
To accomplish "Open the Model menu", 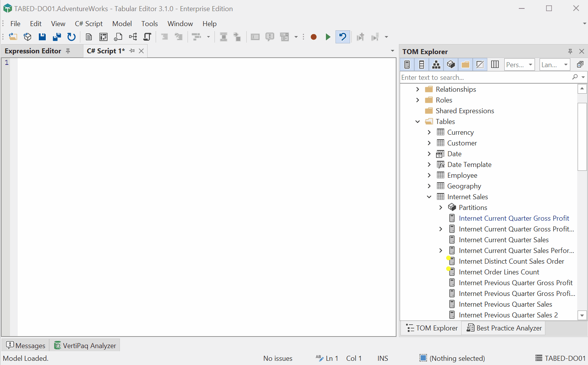I will tap(122, 23).
